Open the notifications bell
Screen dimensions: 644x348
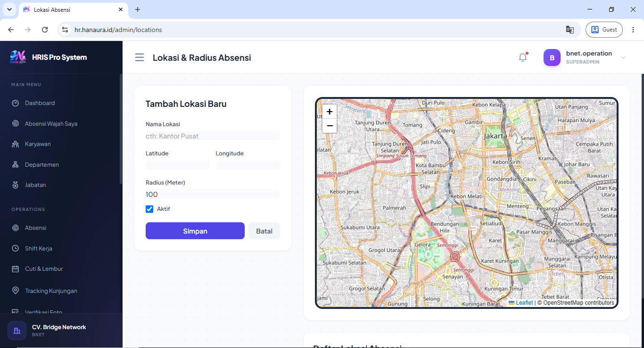tap(523, 57)
